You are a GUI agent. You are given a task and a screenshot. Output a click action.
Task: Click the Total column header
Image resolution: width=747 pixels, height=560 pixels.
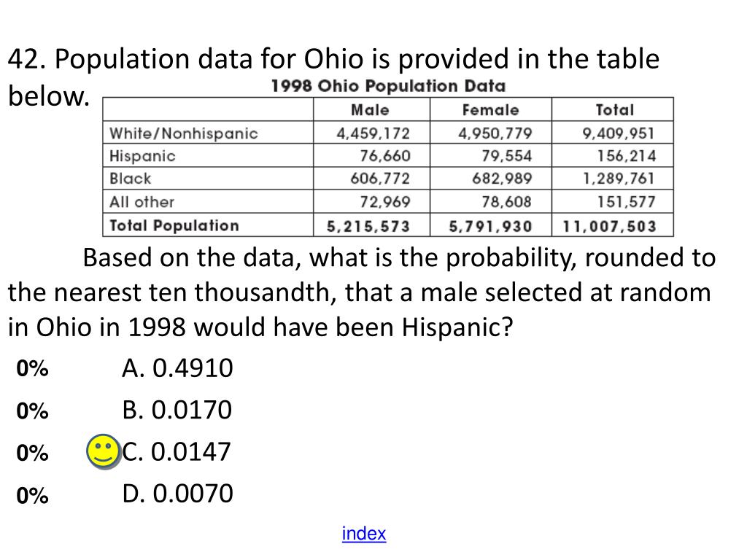click(x=614, y=110)
